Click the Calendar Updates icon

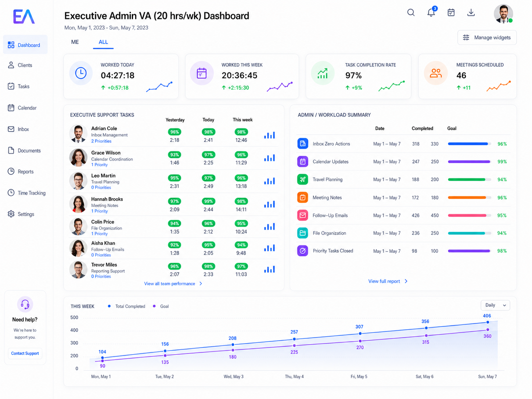tap(303, 161)
